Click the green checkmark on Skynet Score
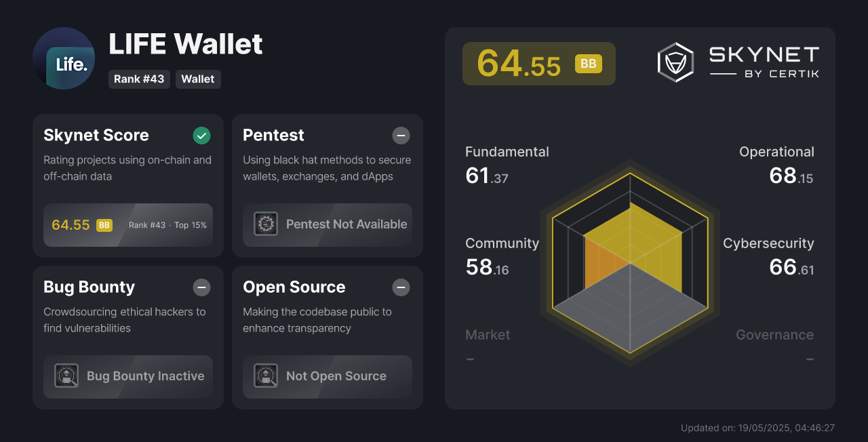 pyautogui.click(x=201, y=136)
